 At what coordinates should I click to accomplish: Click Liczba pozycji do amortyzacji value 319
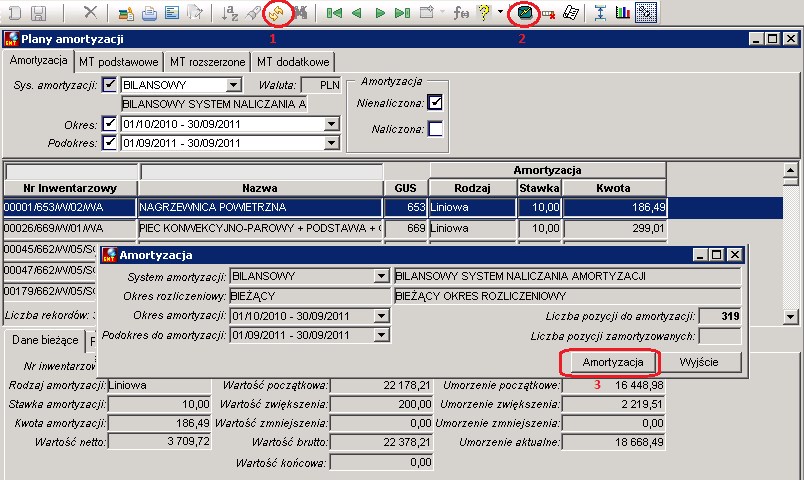click(720, 316)
